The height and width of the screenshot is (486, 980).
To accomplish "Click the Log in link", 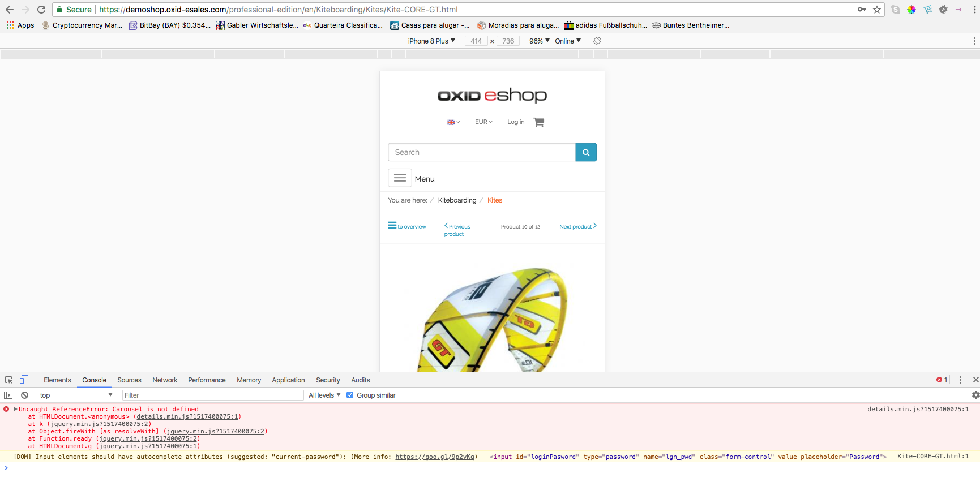I will 516,122.
